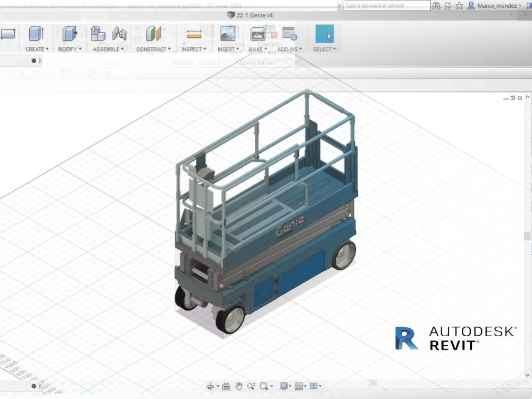Click the Viewports icon
The width and height of the screenshot is (532, 399).
pos(315,386)
